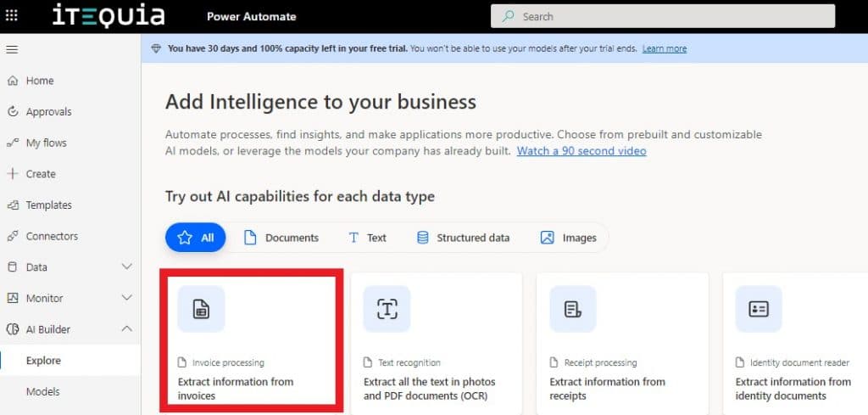
Task: Click the Identity document reader label
Action: coord(799,363)
